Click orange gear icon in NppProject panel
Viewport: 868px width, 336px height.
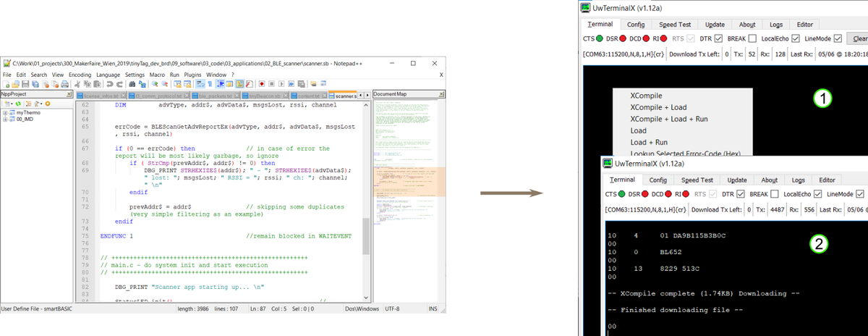(x=48, y=104)
